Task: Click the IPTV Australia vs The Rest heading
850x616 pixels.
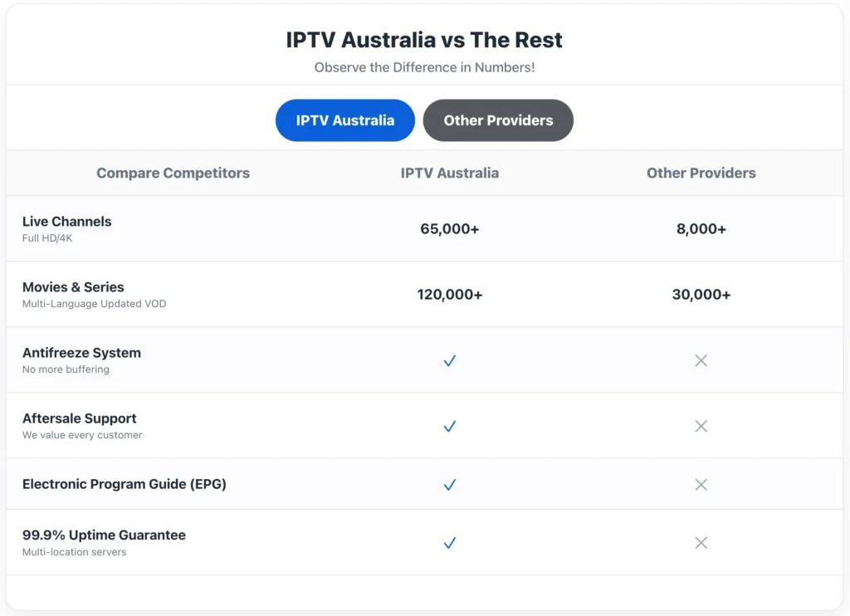Action: point(424,40)
